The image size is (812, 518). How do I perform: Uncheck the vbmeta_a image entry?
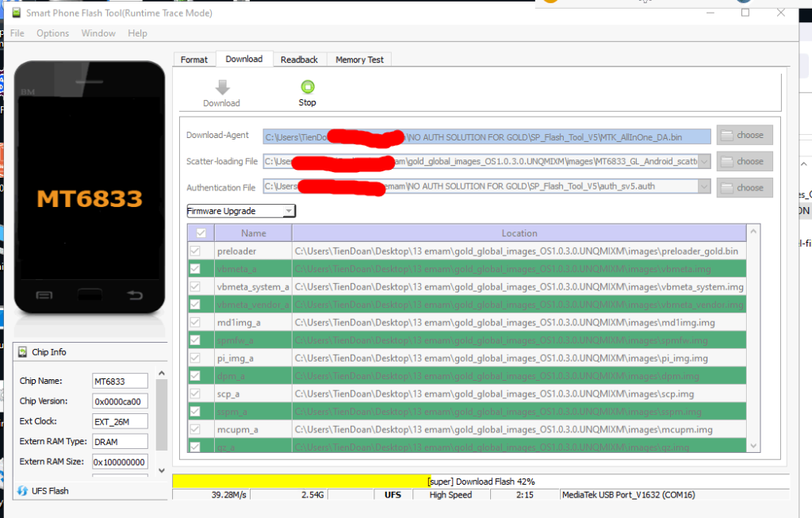click(x=193, y=268)
